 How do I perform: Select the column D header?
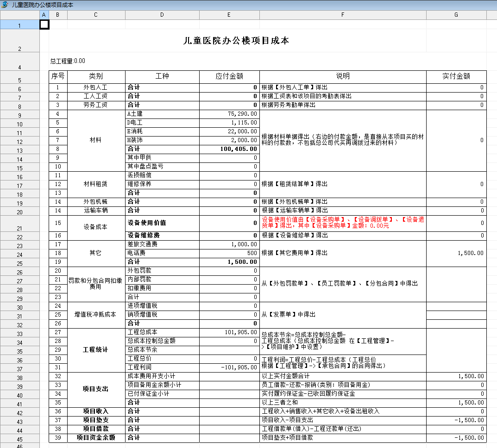click(x=162, y=15)
